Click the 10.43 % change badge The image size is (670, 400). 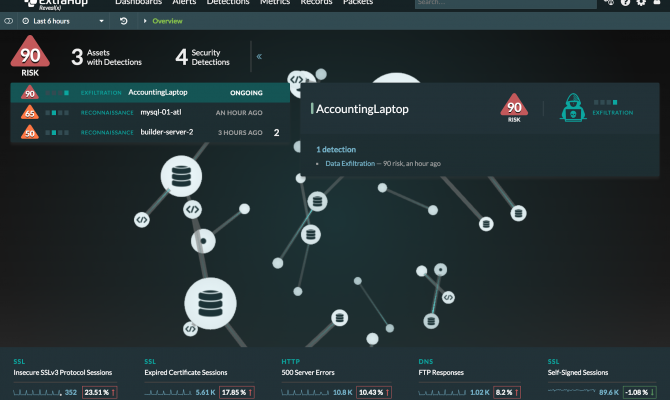pos(374,392)
